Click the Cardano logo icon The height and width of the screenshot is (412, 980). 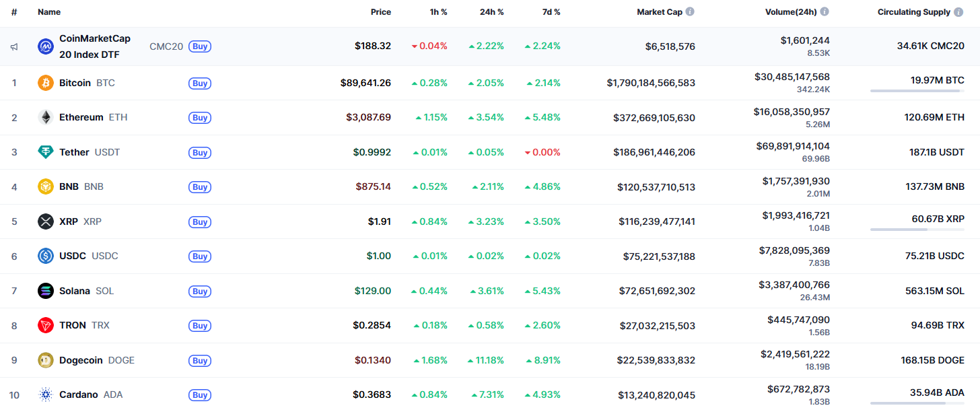[46, 394]
